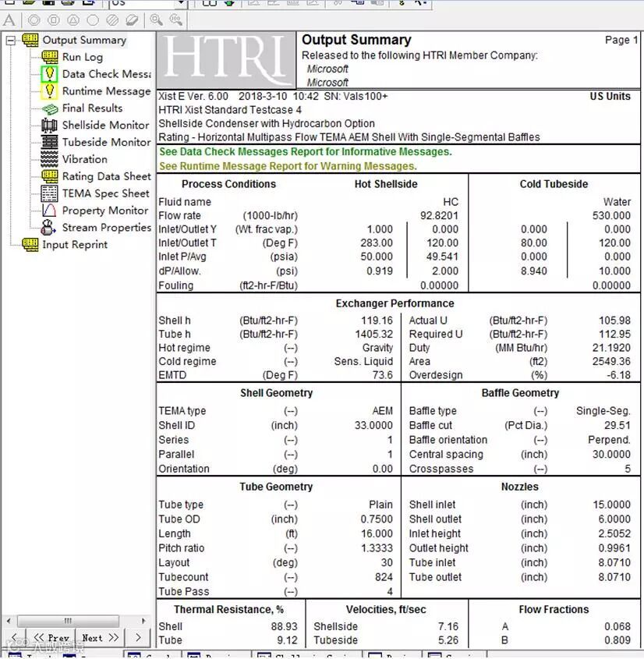
Task: Open Vibration wave icon
Action: click(50, 159)
